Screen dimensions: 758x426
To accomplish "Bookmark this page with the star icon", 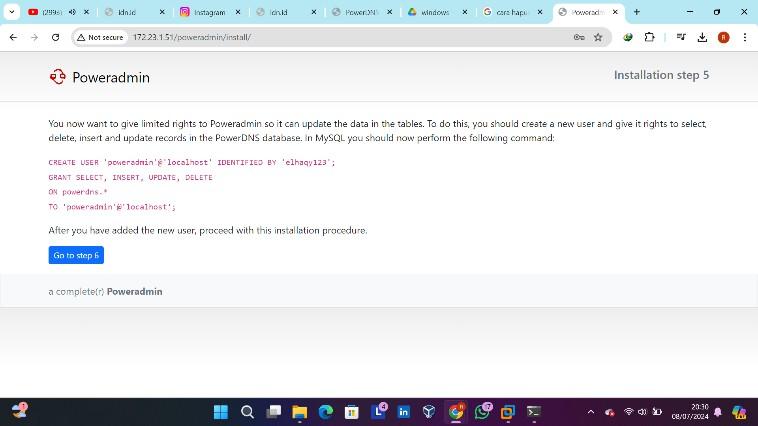I will point(598,37).
